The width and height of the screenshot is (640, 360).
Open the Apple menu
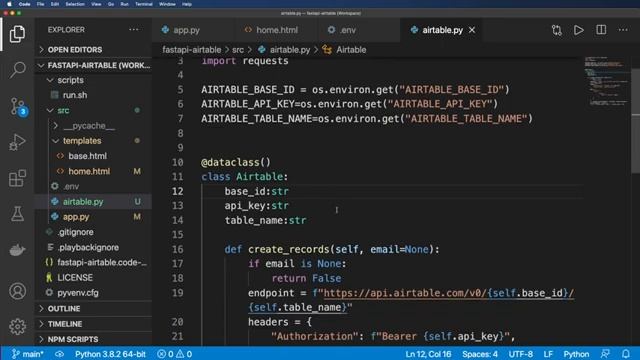pyautogui.click(x=9, y=4)
